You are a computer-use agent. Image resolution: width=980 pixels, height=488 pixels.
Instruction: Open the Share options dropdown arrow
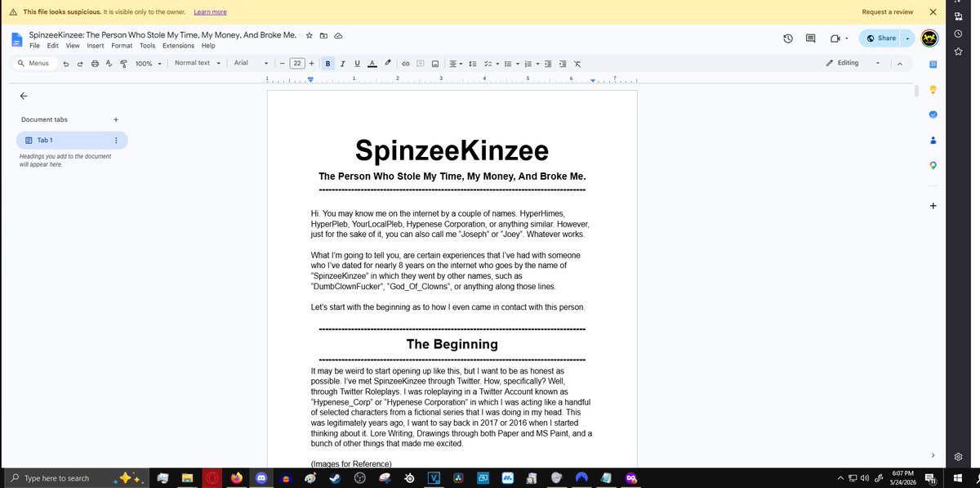tap(907, 38)
